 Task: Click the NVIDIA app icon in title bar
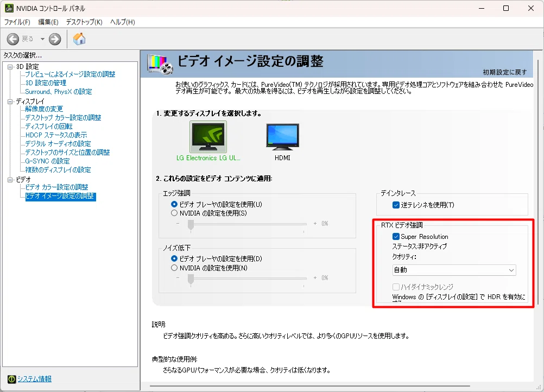click(x=9, y=8)
